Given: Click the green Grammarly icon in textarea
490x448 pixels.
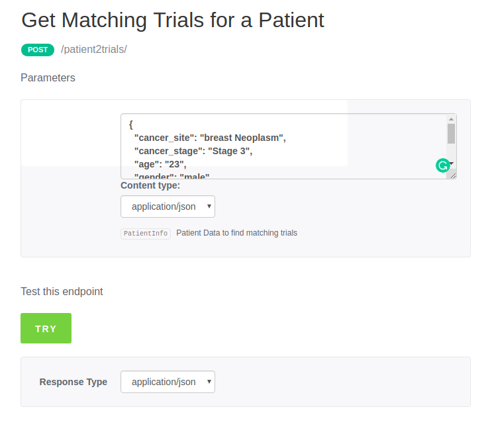Looking at the screenshot, I should 442,165.
